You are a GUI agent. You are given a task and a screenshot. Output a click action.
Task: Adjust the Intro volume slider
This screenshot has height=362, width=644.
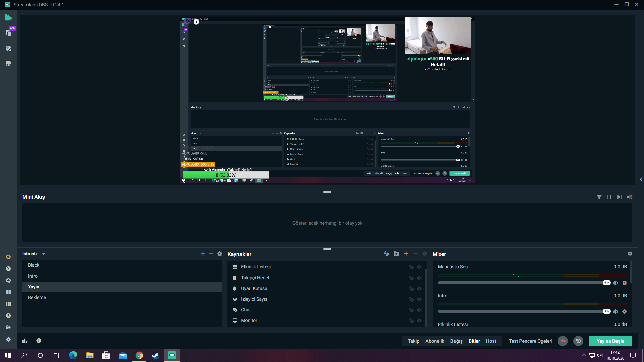point(606,311)
